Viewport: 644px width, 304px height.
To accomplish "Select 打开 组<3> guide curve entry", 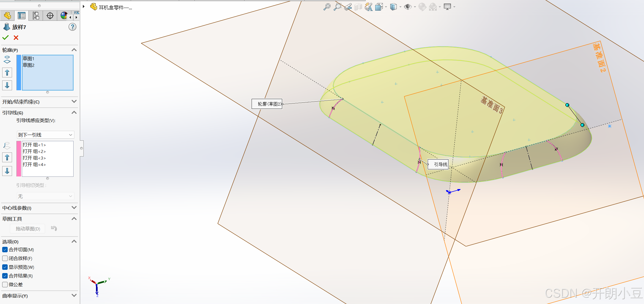I will click(x=34, y=158).
